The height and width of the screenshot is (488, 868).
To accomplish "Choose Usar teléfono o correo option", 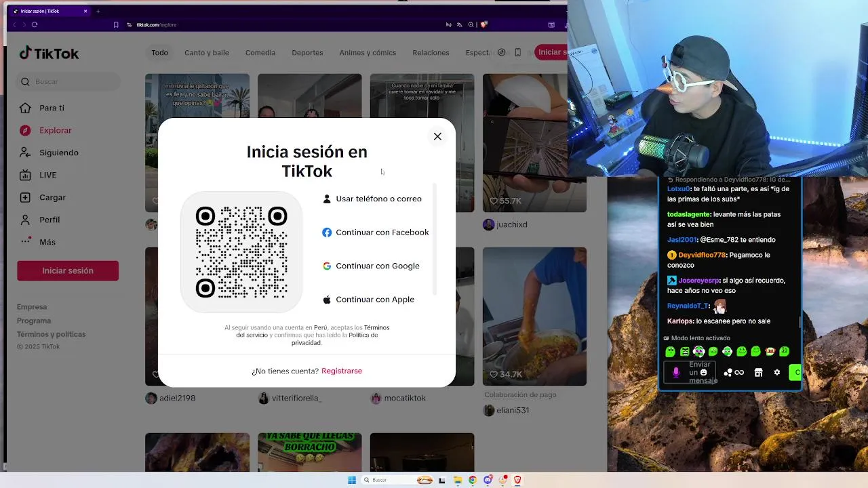I will [372, 199].
